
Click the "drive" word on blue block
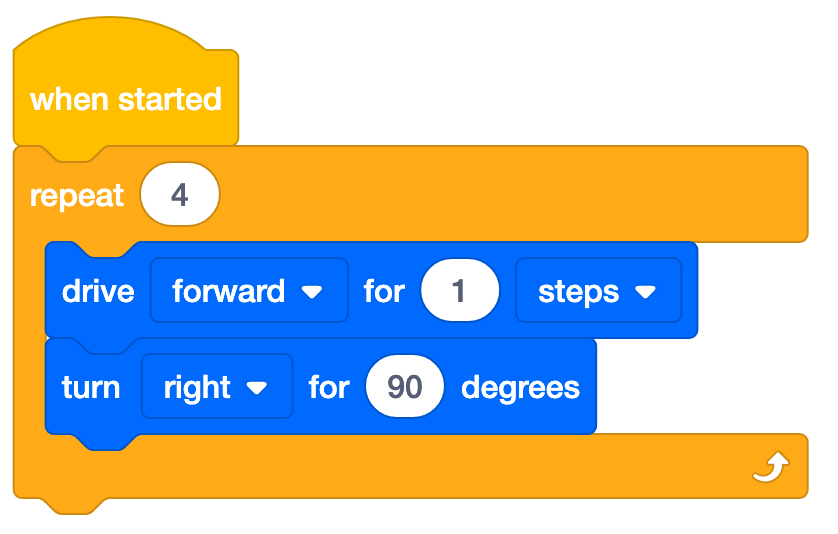(98, 291)
